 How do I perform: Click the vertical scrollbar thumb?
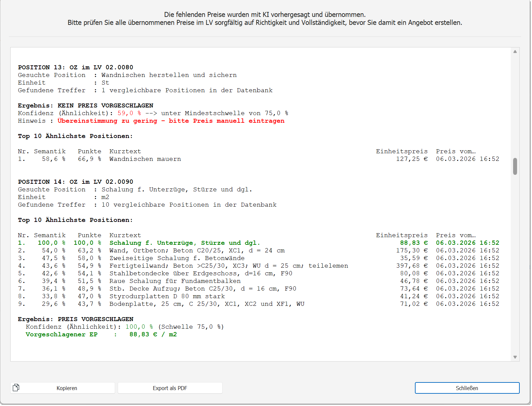(x=515, y=166)
